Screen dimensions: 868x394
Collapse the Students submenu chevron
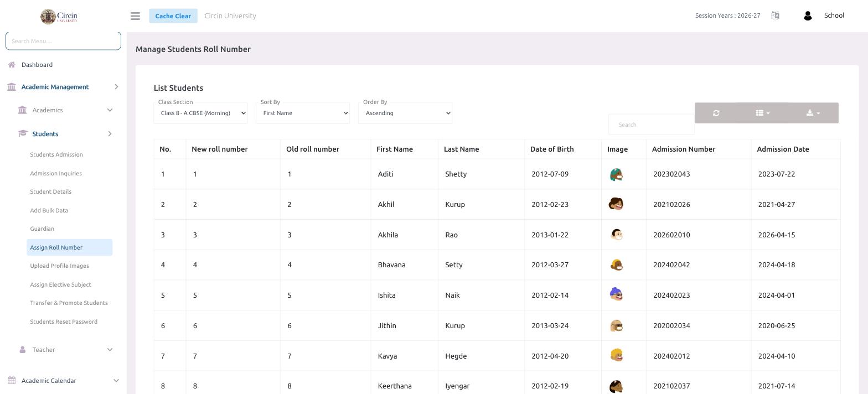[x=110, y=134]
